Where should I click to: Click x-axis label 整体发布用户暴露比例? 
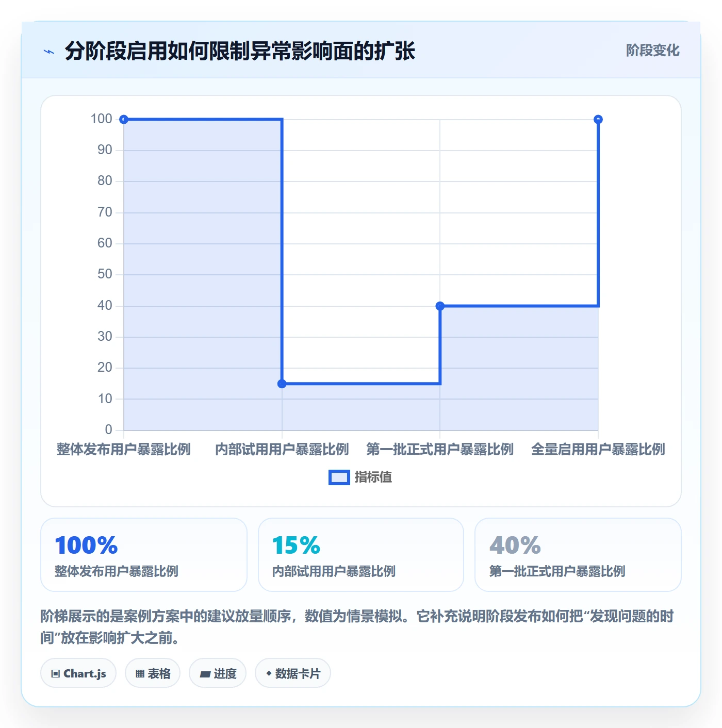coord(124,450)
